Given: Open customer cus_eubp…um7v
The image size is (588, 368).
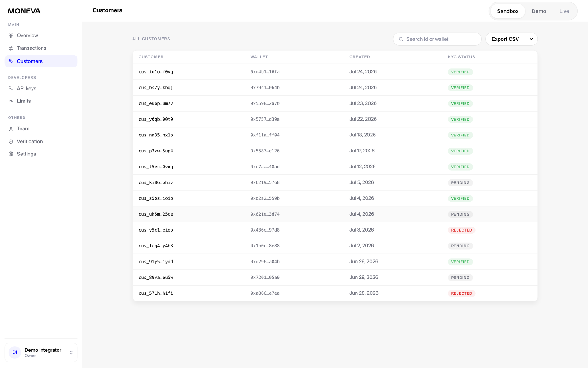Looking at the screenshot, I should click(335, 104).
